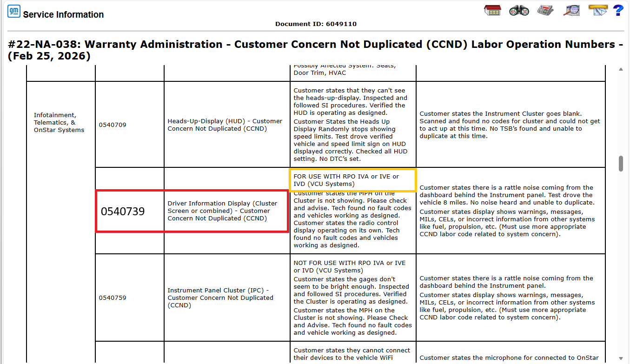
Task: Click the document magnifier search icon
Action: point(571,11)
